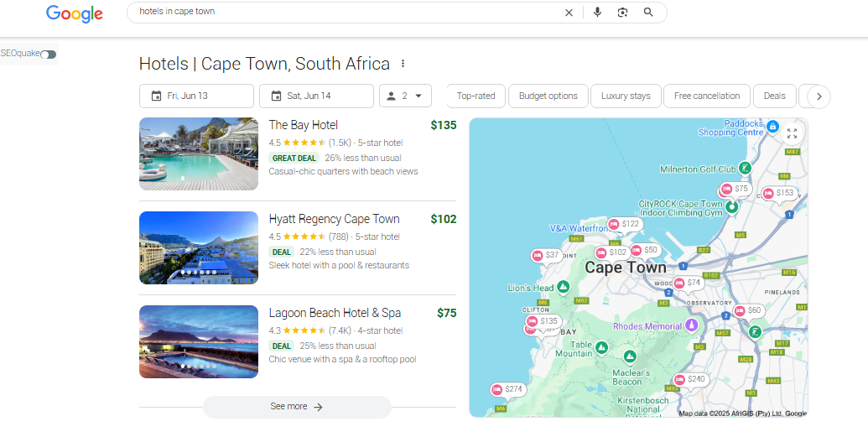Viewport: 868px width, 437px height.
Task: Clear the search query with X icon
Action: tap(569, 13)
